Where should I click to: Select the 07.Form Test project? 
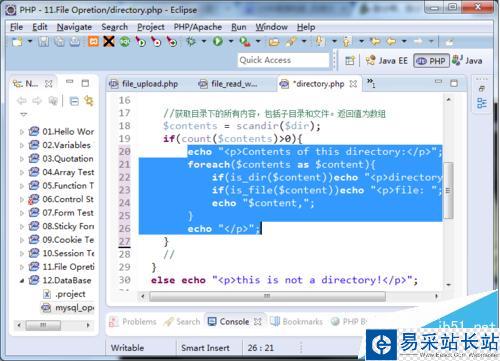click(61, 213)
